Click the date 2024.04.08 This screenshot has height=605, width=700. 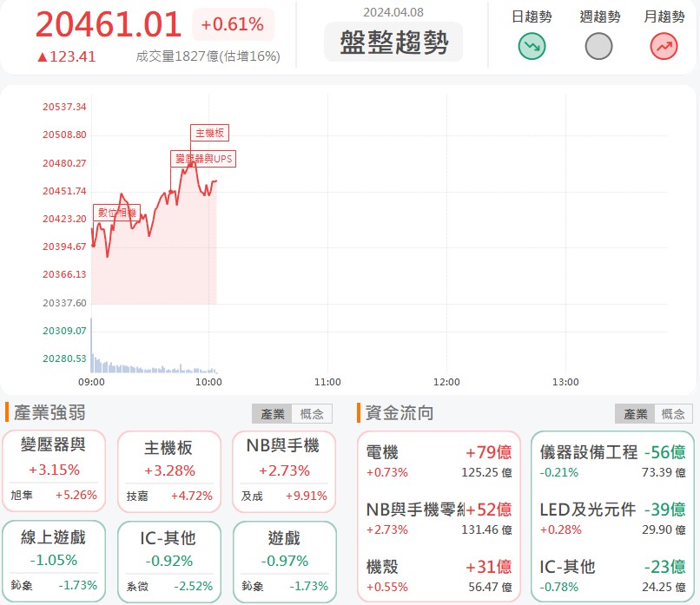point(393,12)
